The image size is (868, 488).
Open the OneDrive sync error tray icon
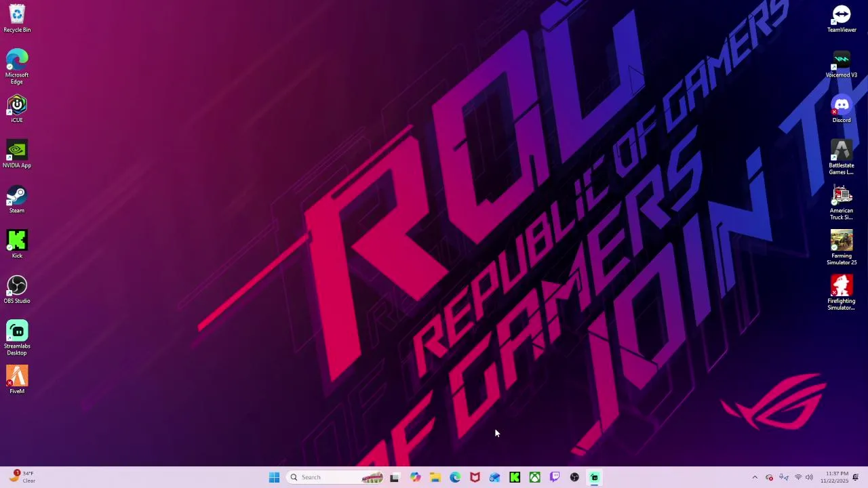coord(769,477)
